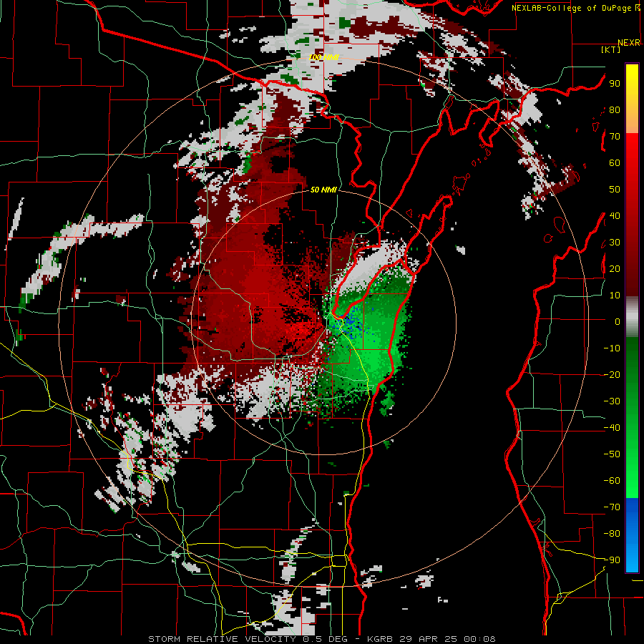Viewport: 644px width, 644px height.
Task: Click the 100 NMI range ring label
Action: 323,58
